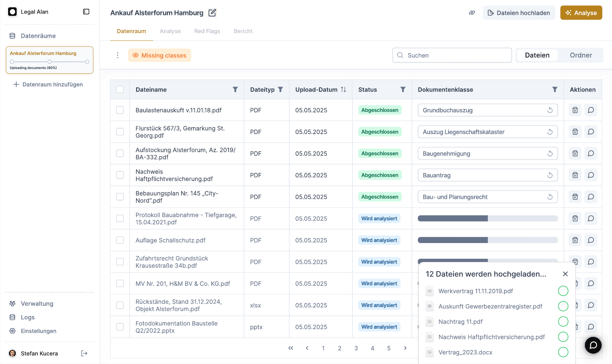Open the Status column filter
This screenshot has width=612, height=364.
(x=403, y=89)
